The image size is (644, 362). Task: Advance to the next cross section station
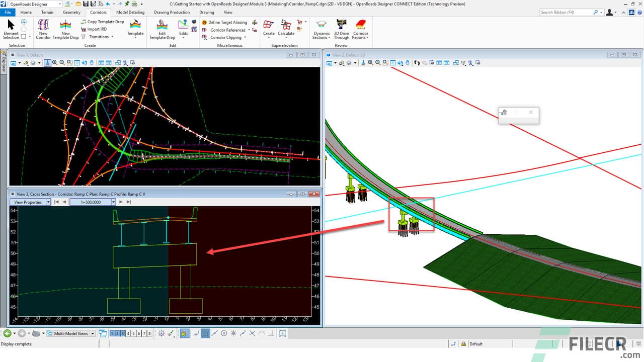121,202
